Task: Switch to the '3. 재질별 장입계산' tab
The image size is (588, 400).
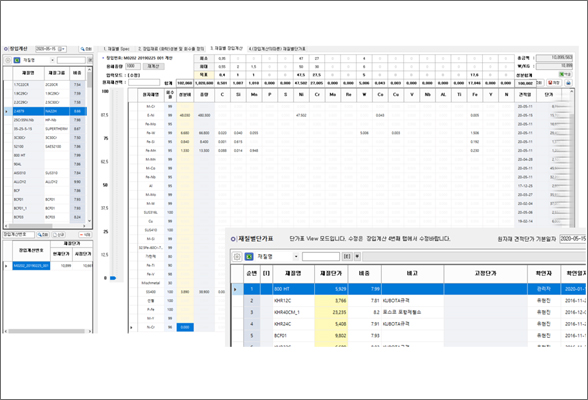Action: (226, 49)
